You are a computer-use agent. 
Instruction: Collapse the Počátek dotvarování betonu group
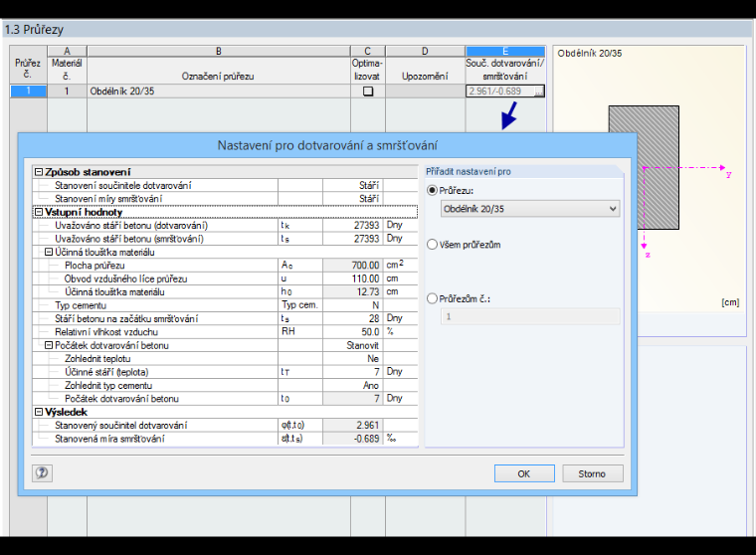[49, 345]
